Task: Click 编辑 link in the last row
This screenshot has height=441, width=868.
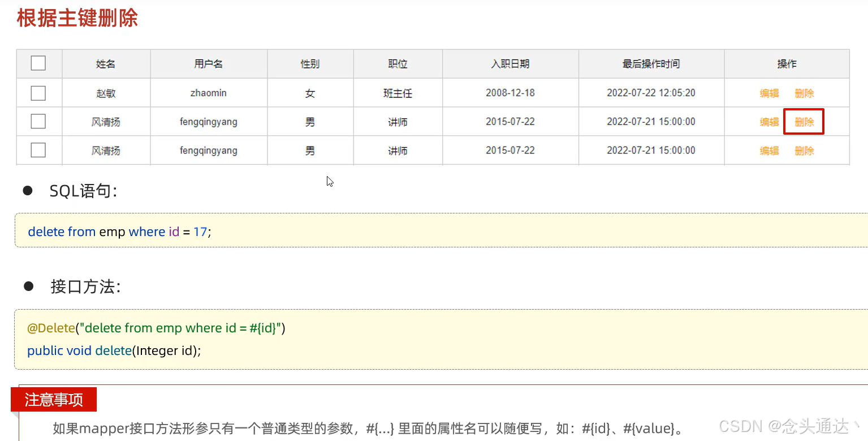Action: 769,150
